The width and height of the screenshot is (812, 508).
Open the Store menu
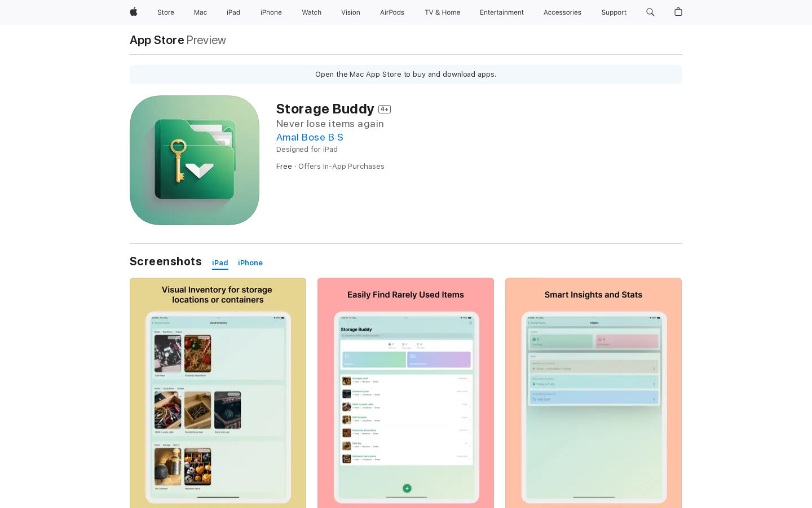[166, 12]
